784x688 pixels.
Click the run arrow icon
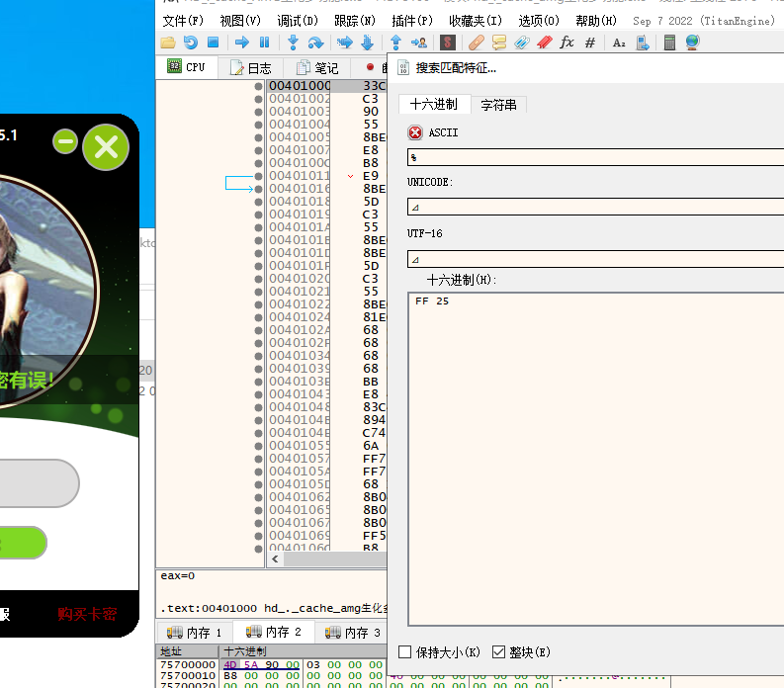tap(242, 43)
